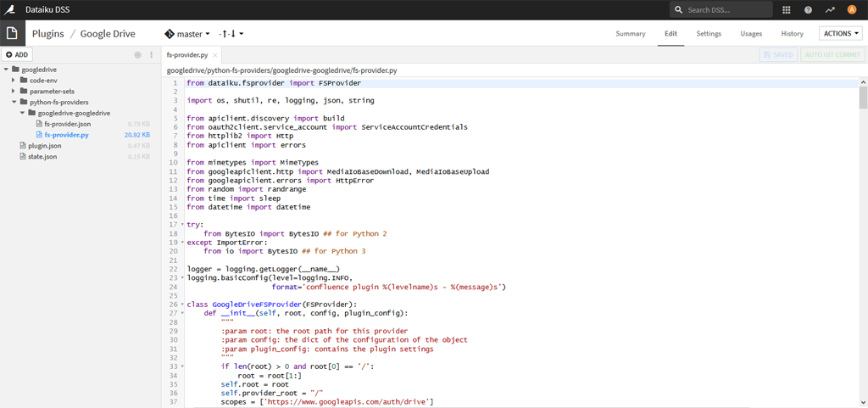
Task: Click the googledrive-googledrive folder icon
Action: (x=31, y=113)
